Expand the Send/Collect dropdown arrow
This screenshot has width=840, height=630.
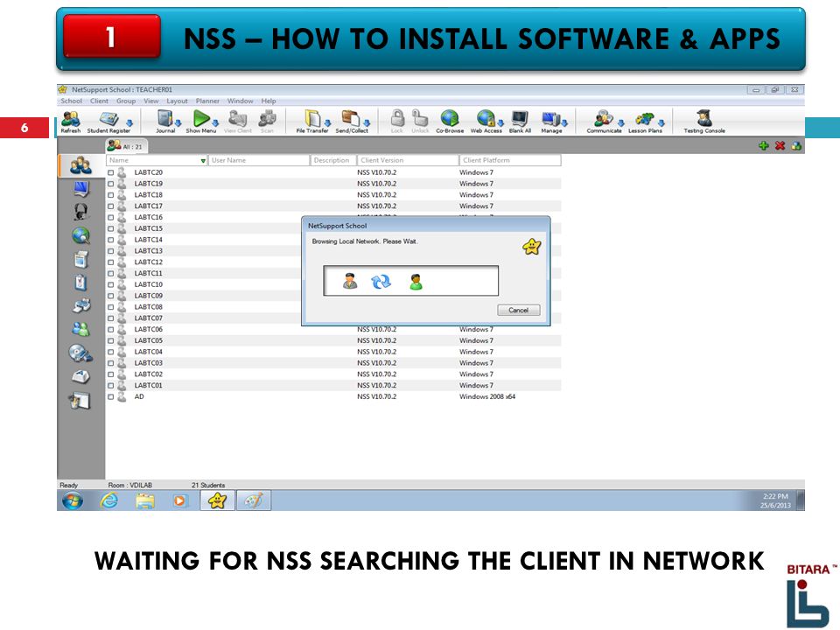pos(367,123)
